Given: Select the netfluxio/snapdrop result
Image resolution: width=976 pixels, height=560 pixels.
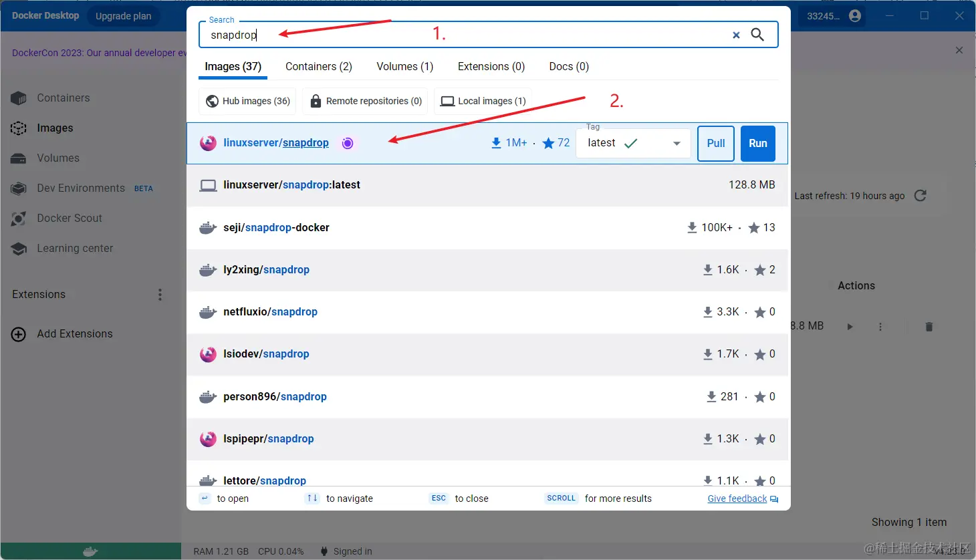Looking at the screenshot, I should pos(487,312).
